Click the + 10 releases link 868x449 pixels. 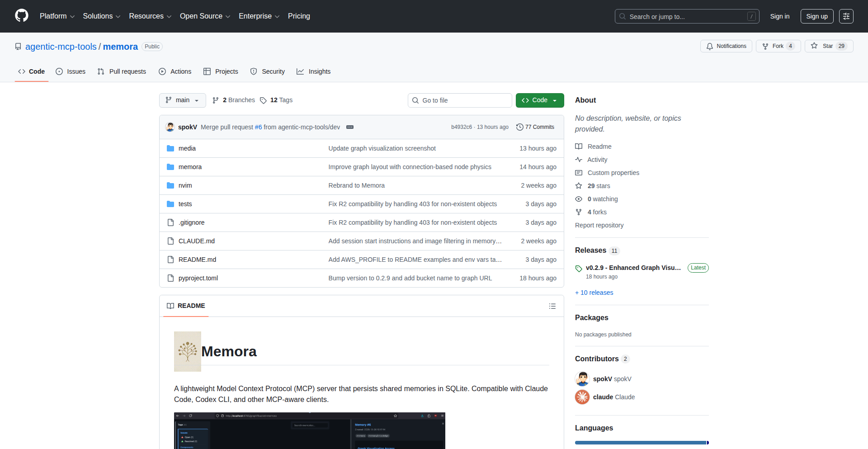(x=594, y=293)
